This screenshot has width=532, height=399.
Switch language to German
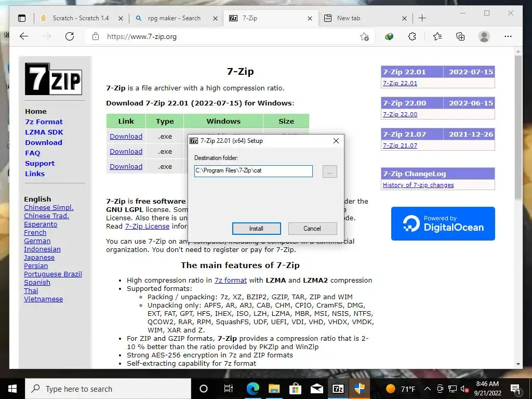(x=37, y=241)
